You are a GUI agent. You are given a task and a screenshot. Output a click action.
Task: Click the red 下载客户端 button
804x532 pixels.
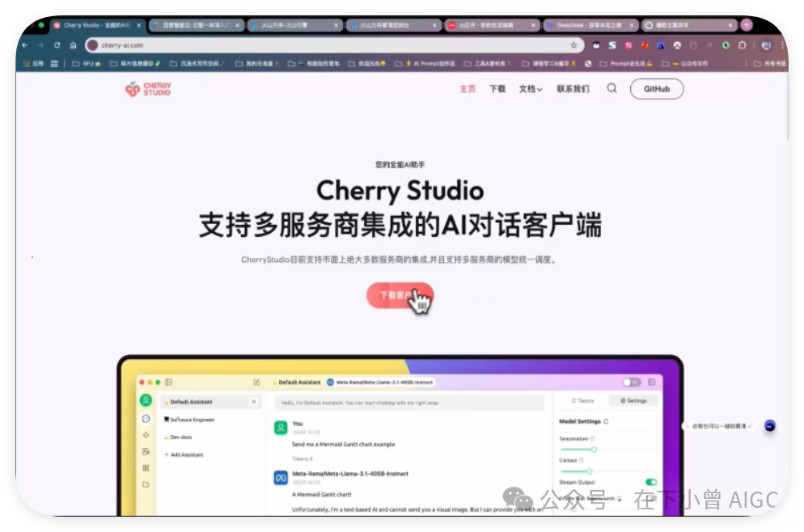click(400, 295)
